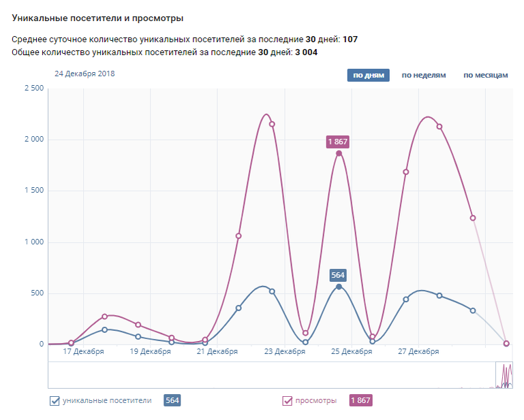Click the '21 Декабря' axis label

point(217,352)
